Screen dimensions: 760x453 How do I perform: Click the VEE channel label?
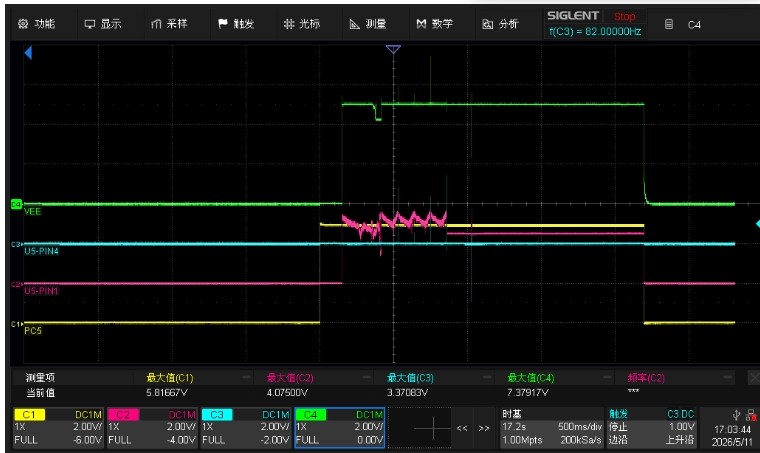coord(32,212)
